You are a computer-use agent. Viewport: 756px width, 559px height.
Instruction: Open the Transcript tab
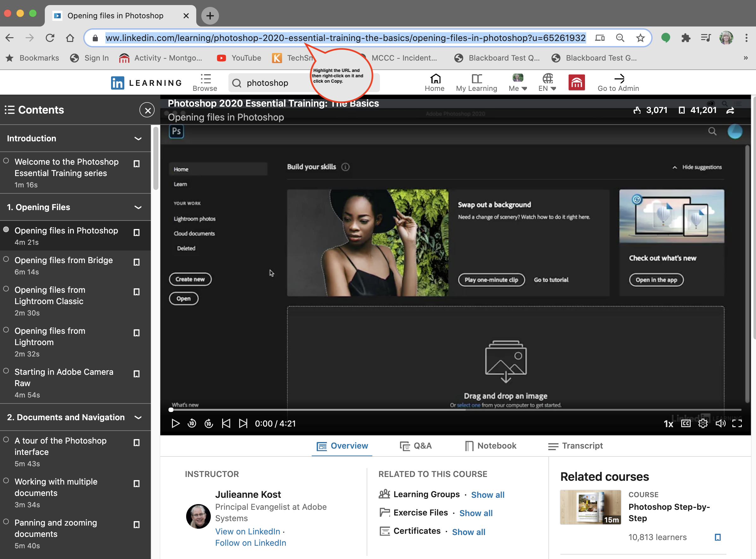(x=575, y=446)
